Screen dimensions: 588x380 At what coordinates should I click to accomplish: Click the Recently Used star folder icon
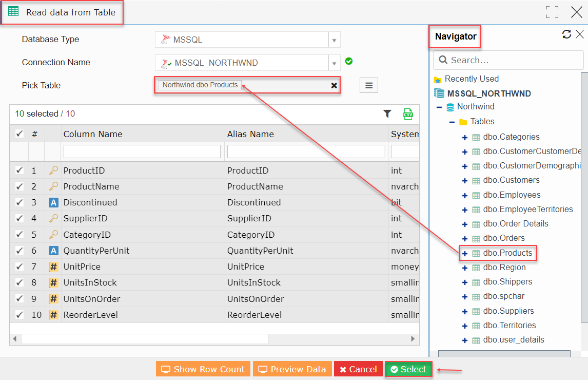click(438, 80)
